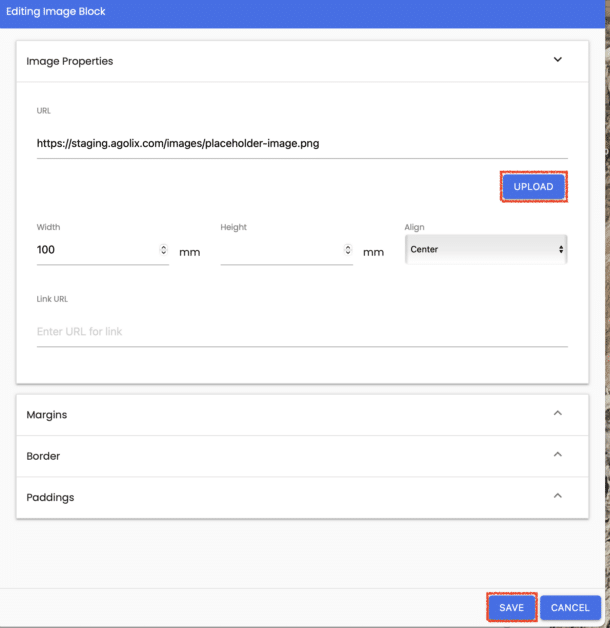The image size is (610, 628).
Task: Expand the Margins section chevron
Action: (x=558, y=413)
